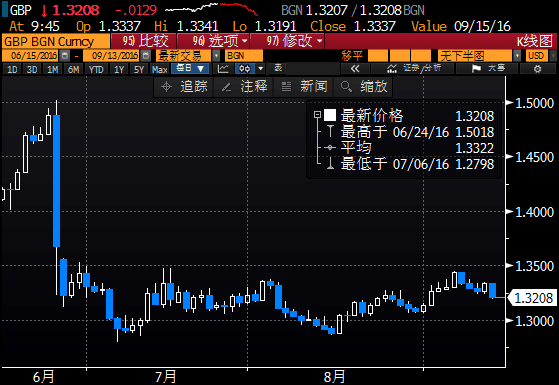Expand the chart type dropdown arrow

[261, 68]
